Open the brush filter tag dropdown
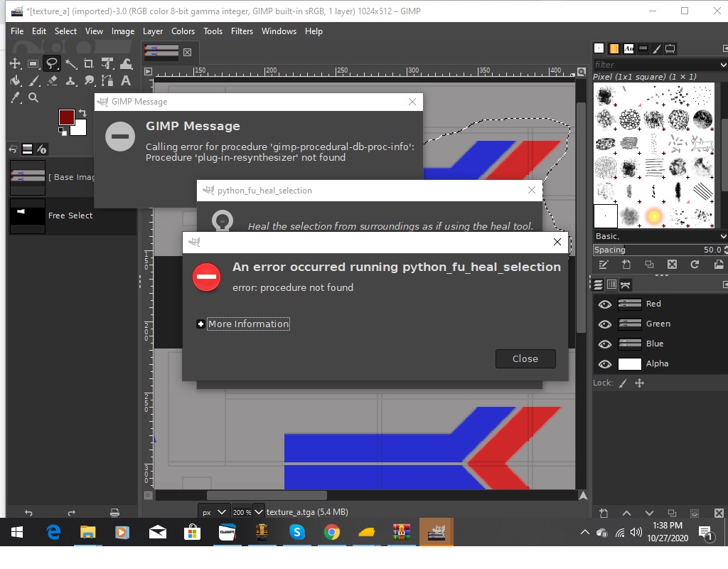This screenshot has width=728, height=569. 723,65
